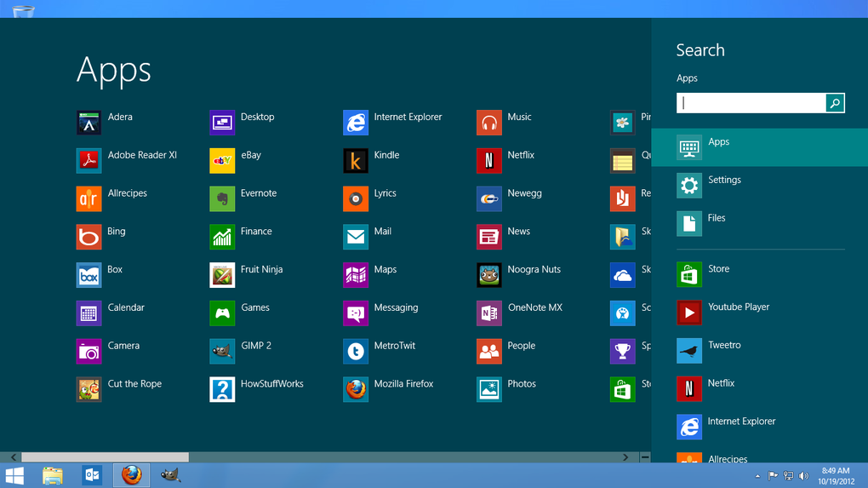This screenshot has height=488, width=868.
Task: Open Action Center flag icon
Action: coord(773,476)
